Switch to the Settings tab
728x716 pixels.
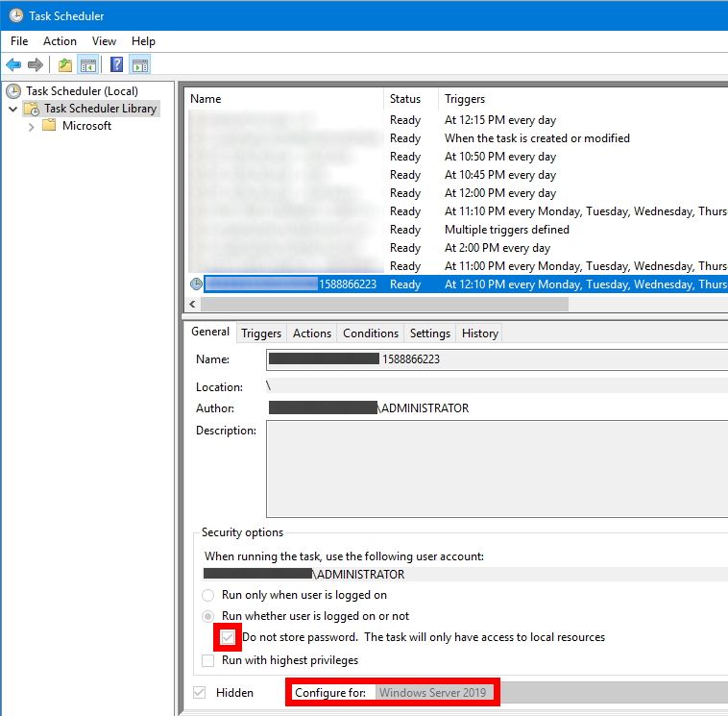click(x=430, y=333)
